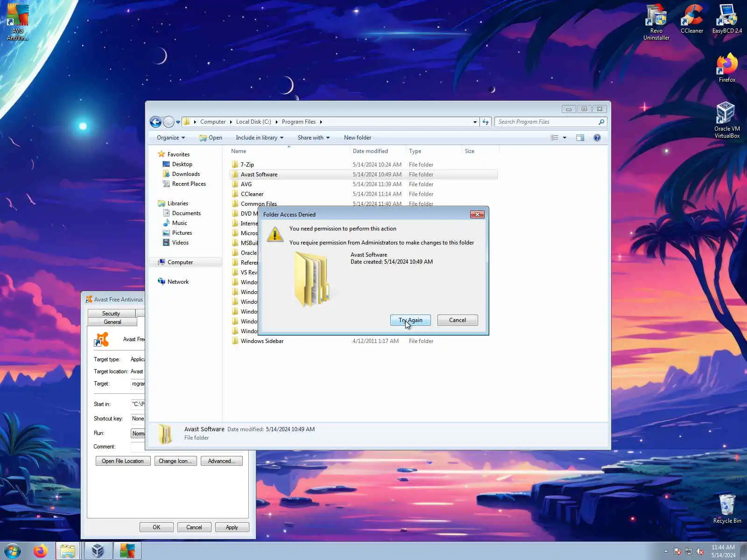Switch to the Security tab in Properties
The image size is (747, 560).
(111, 314)
